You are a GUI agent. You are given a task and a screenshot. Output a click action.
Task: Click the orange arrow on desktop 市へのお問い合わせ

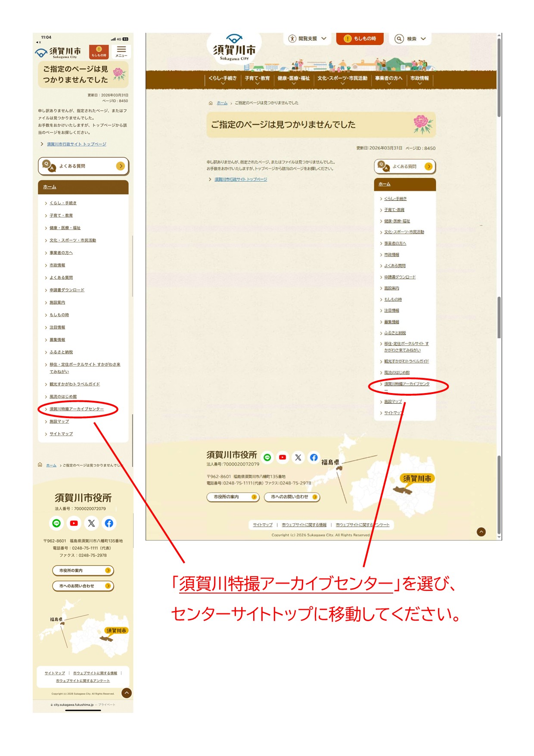pos(315,497)
